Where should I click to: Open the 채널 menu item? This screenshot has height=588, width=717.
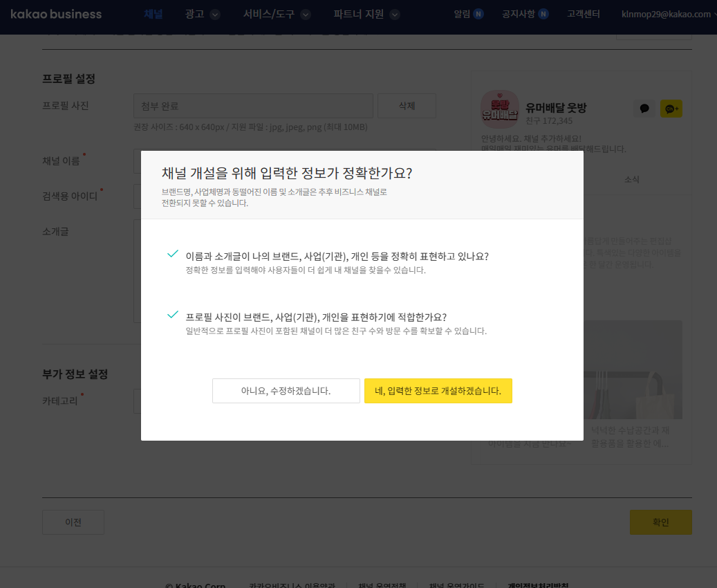153,15
